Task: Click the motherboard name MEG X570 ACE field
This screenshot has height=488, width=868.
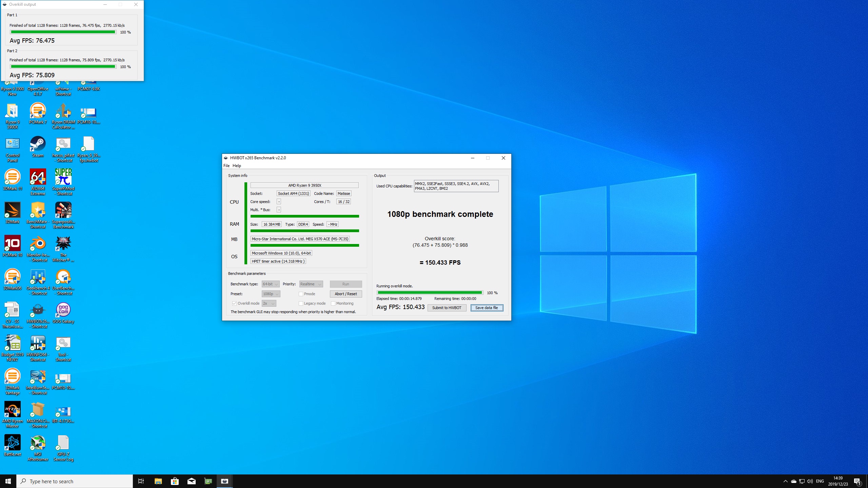Action: pos(300,239)
